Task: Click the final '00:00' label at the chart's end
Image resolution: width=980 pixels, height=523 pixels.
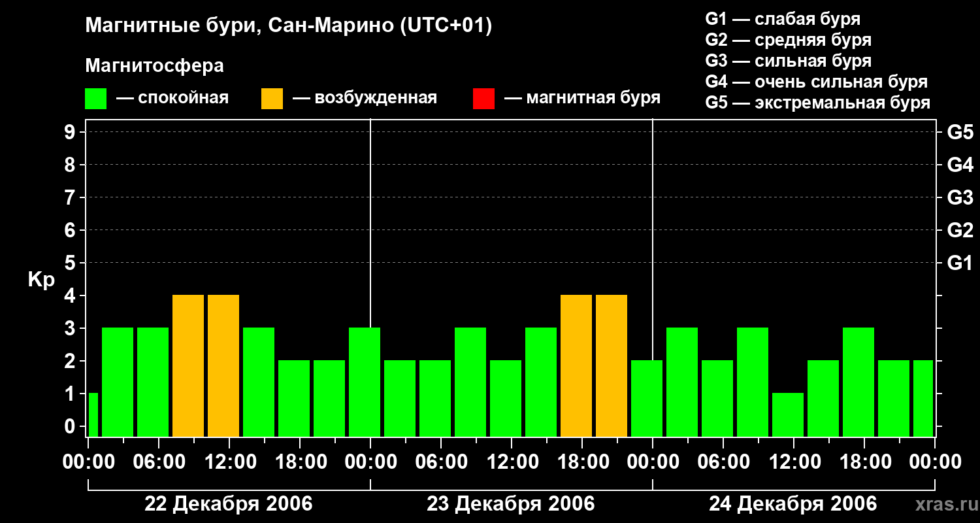Action: pos(935,462)
